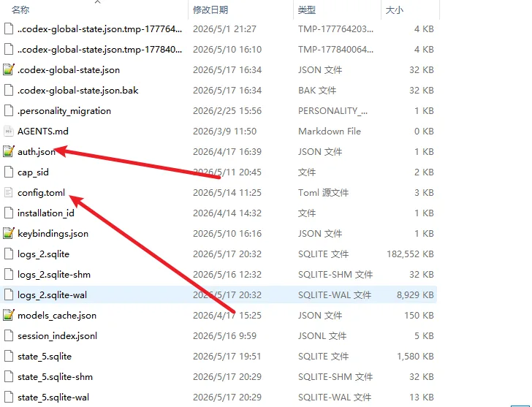
Task: Click the icon beside .personality_migration
Action: pyautogui.click(x=9, y=110)
